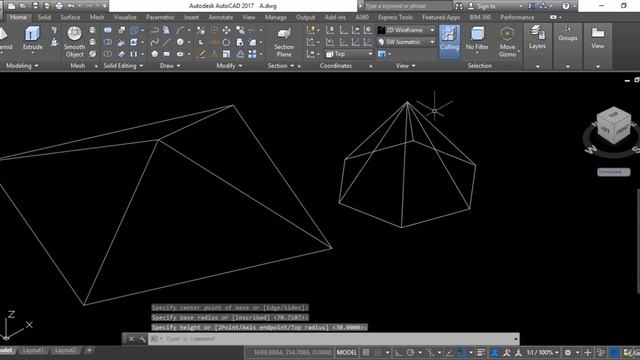Select the Move tool in Modify panel
This screenshot has width=640, height=360.
pyautogui.click(x=226, y=30)
